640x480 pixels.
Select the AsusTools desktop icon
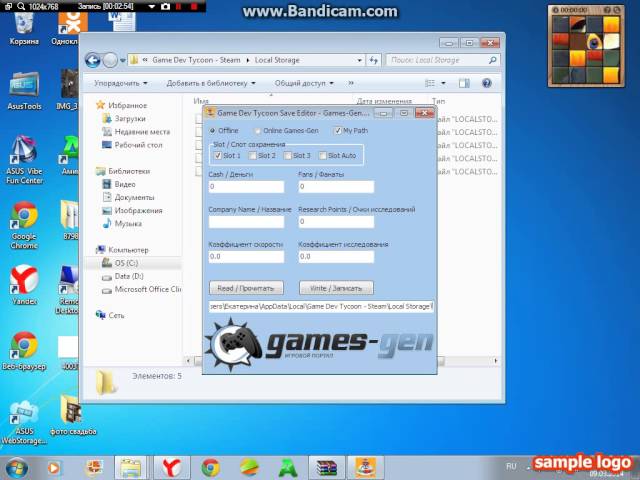24,91
